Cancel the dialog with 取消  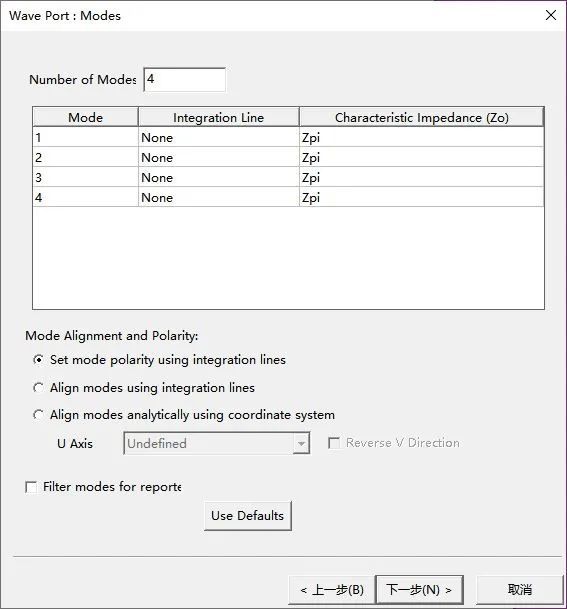[519, 590]
